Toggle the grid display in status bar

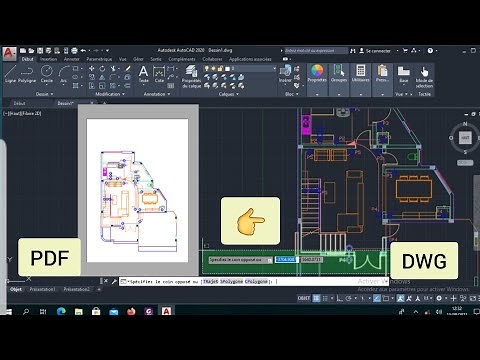pyautogui.click(x=316, y=298)
